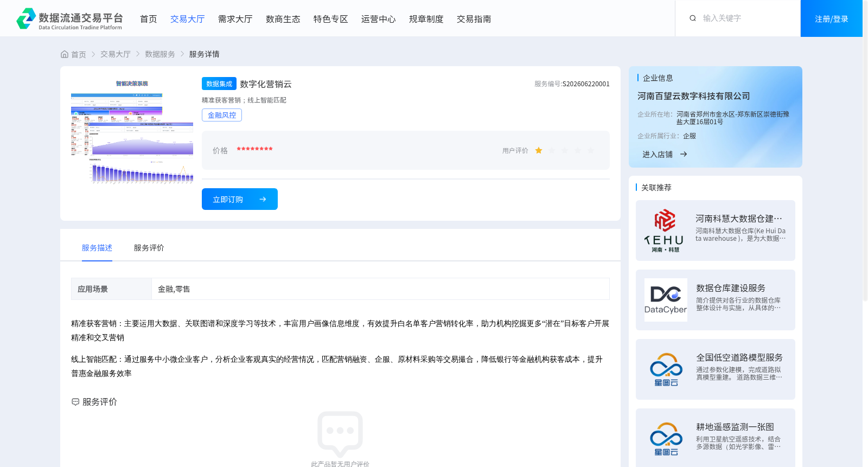
Task: Select the second rating star
Action: tap(552, 151)
